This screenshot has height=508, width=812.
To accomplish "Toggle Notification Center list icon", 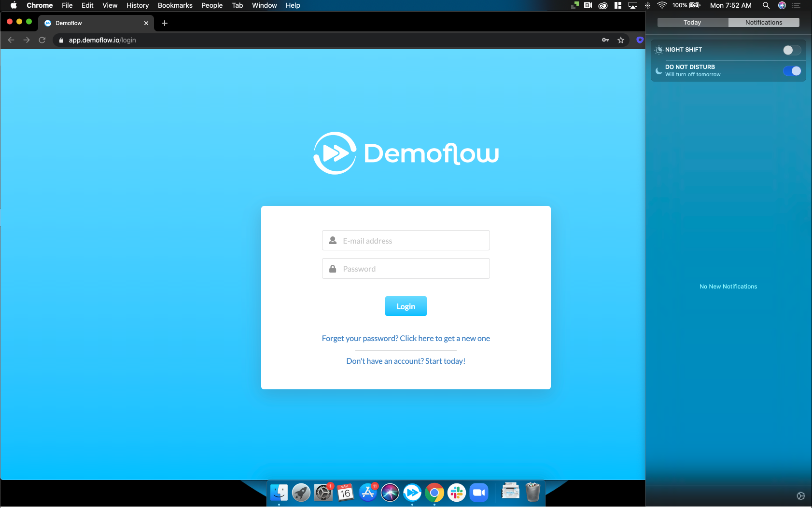I will 797,5.
